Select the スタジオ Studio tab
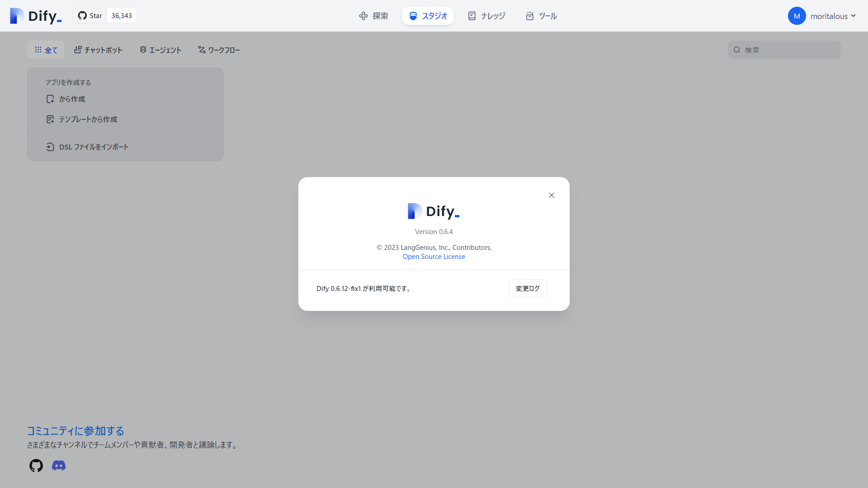The height and width of the screenshot is (488, 868). pyautogui.click(x=428, y=16)
